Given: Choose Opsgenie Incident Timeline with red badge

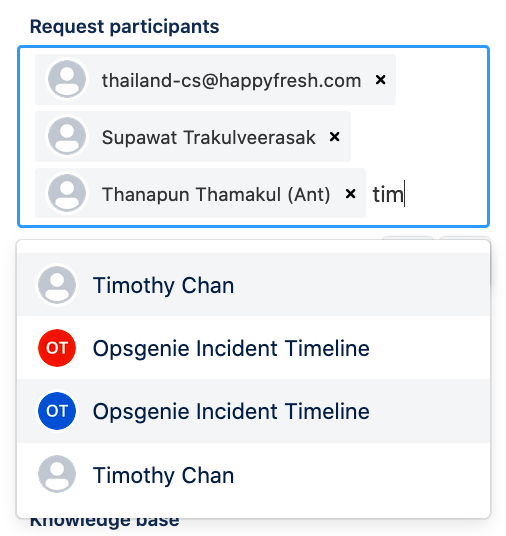Looking at the screenshot, I should click(253, 348).
